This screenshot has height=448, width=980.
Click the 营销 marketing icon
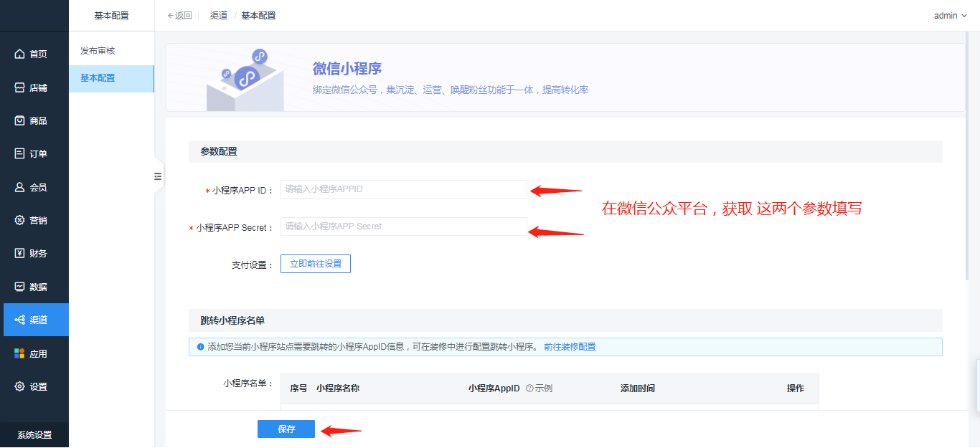(x=20, y=220)
